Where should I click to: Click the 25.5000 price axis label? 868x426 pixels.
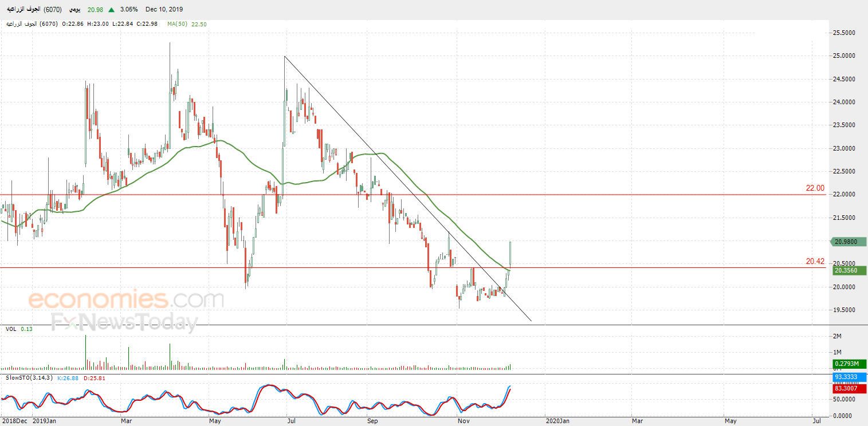(844, 33)
